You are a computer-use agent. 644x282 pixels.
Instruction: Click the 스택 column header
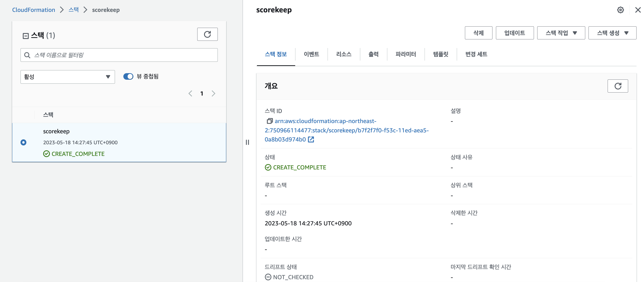[48, 115]
